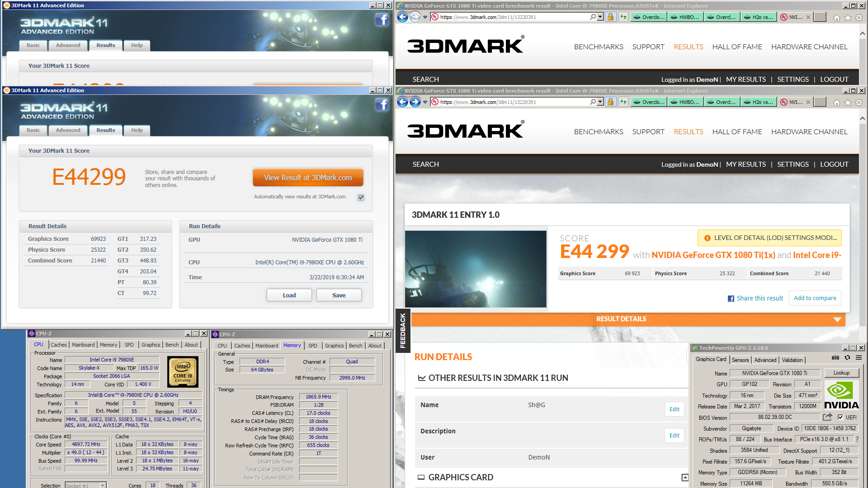This screenshot has height=488, width=868.
Task: Click the Load button in 3DMark 11
Action: point(289,295)
